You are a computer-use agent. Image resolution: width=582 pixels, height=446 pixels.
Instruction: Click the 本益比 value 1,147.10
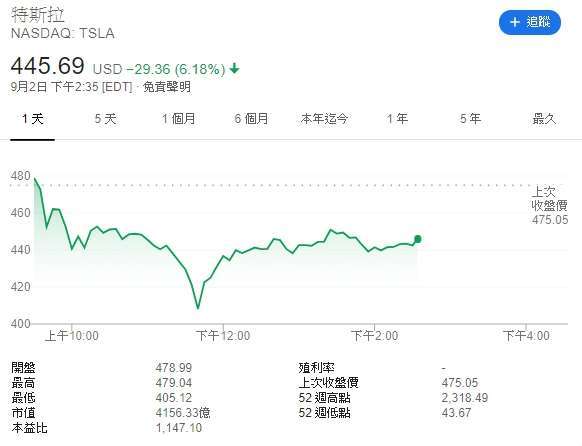179,428
